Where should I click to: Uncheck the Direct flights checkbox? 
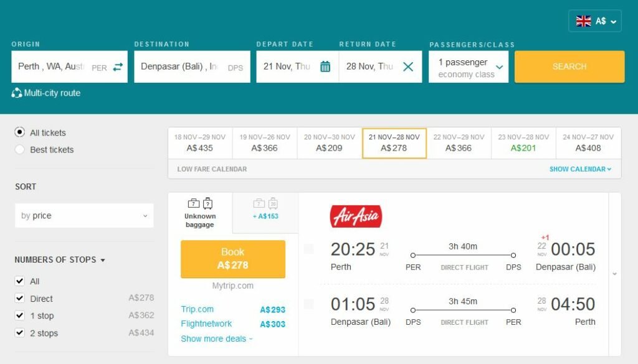[x=20, y=299]
